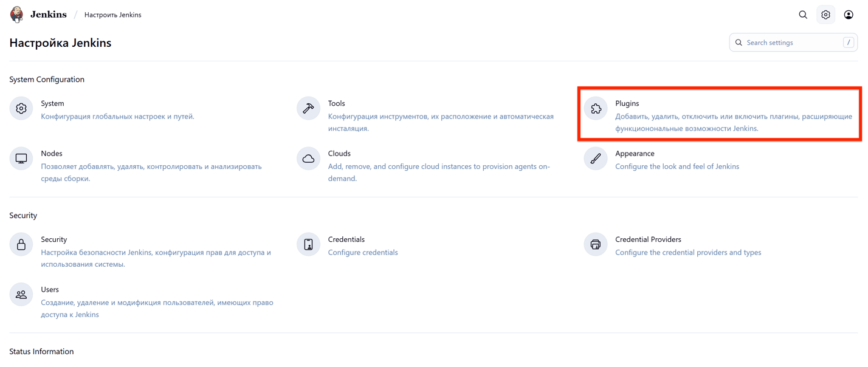The height and width of the screenshot is (367, 868).
Task: Select the Appearance paintbrush icon
Action: coord(596,159)
